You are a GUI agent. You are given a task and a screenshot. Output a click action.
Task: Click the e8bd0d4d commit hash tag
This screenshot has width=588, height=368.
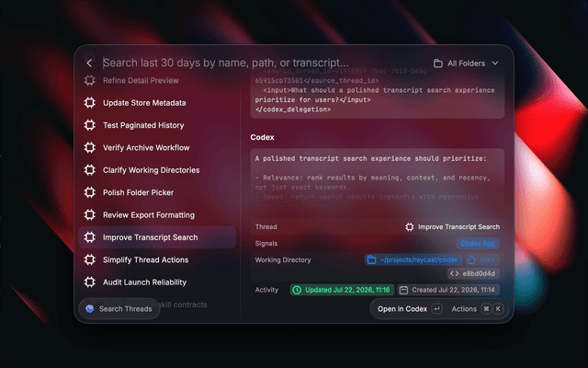(x=473, y=273)
